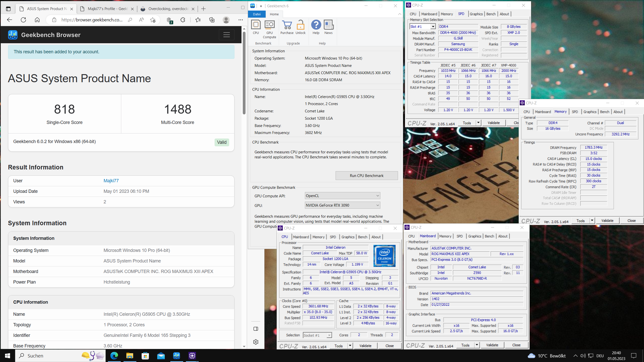This screenshot has width=644, height=362.
Task: Open Read aloud in address bar
Action: [x=141, y=20]
